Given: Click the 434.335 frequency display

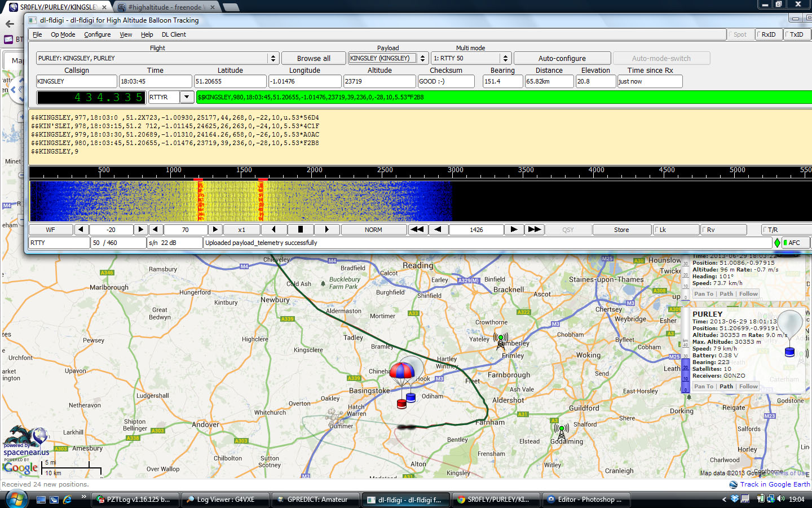Looking at the screenshot, I should coord(91,97).
